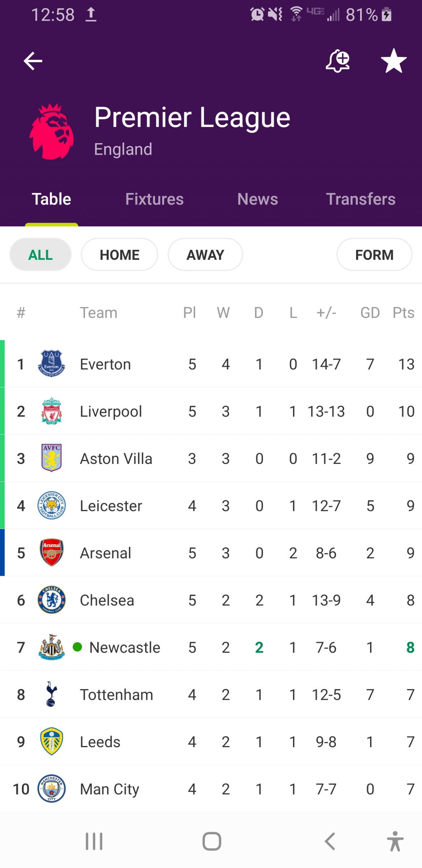This screenshot has width=422, height=868.
Task: Tap the back arrow in the header
Action: [33, 61]
